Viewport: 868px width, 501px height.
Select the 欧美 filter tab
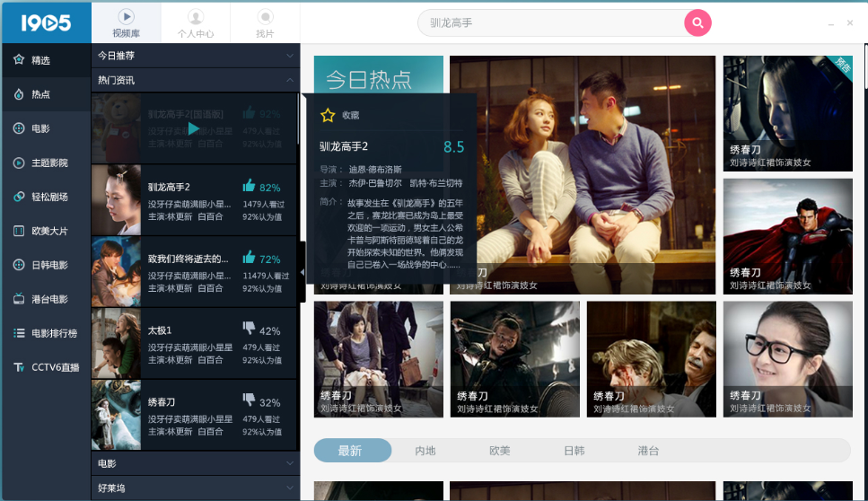click(x=499, y=451)
